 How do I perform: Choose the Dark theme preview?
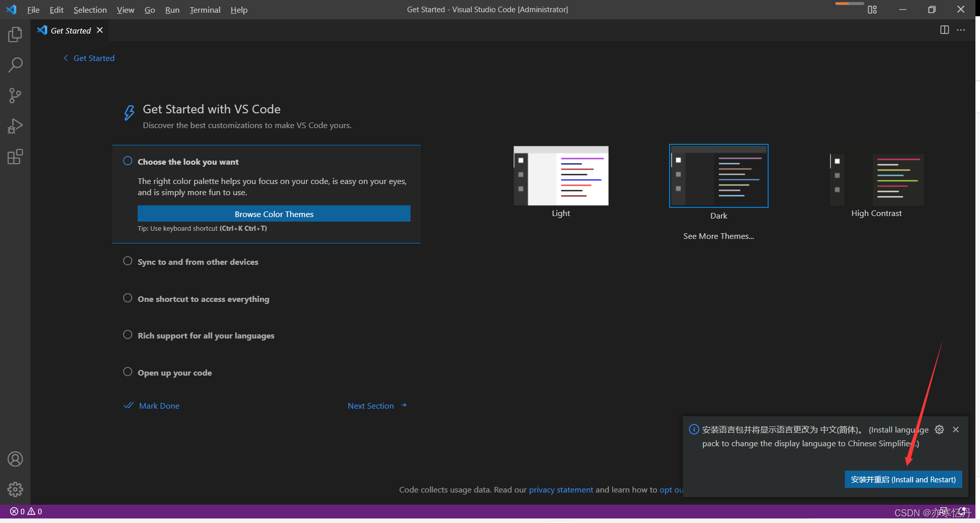718,176
